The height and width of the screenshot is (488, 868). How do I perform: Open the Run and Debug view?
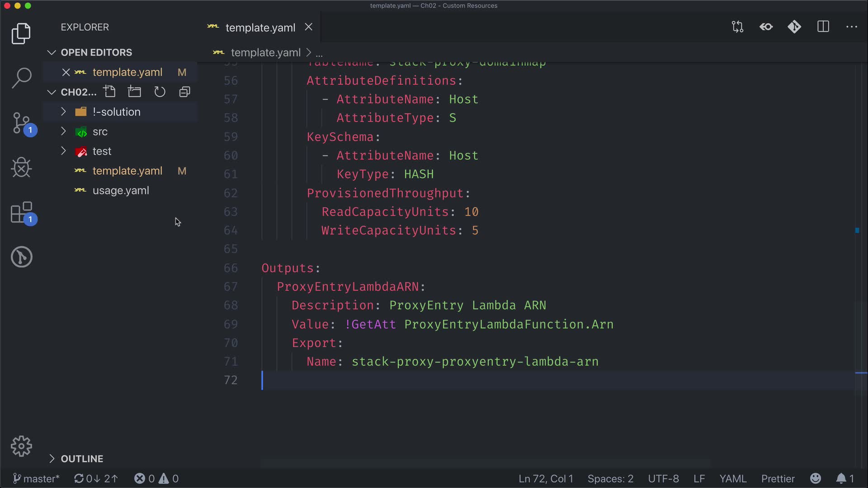click(x=21, y=168)
